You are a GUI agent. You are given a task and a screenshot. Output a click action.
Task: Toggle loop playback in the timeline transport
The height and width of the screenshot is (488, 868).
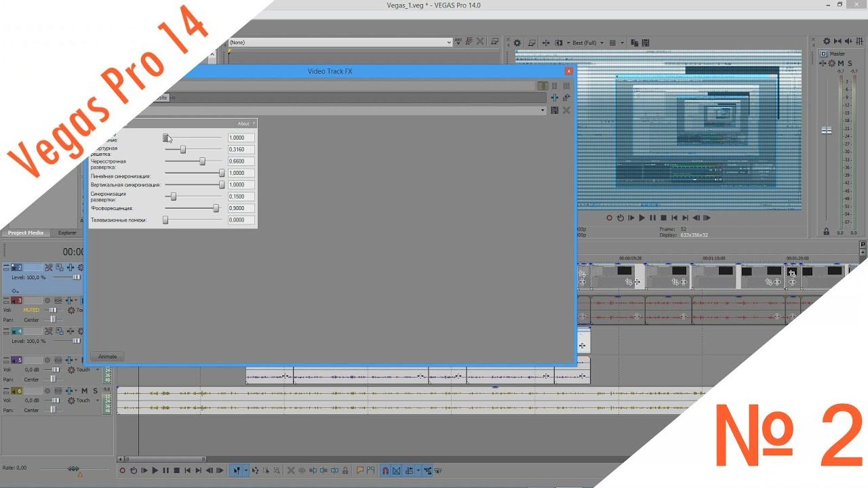[134, 470]
